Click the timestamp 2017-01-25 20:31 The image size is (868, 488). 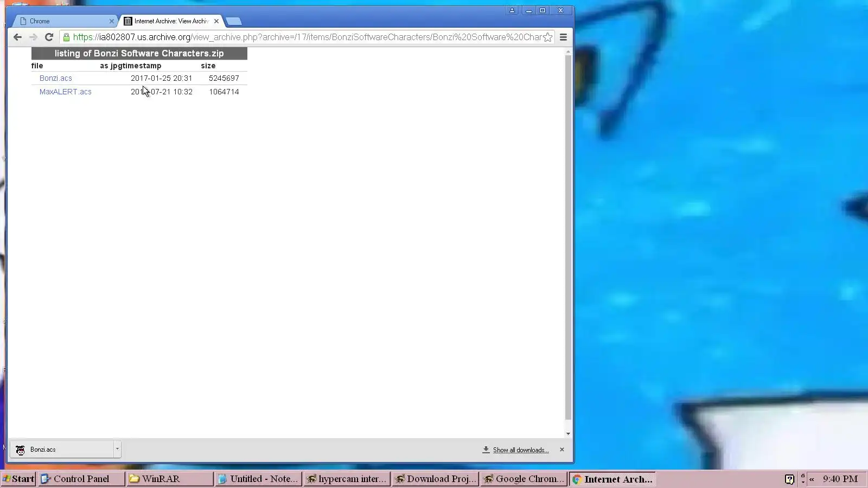tap(161, 78)
